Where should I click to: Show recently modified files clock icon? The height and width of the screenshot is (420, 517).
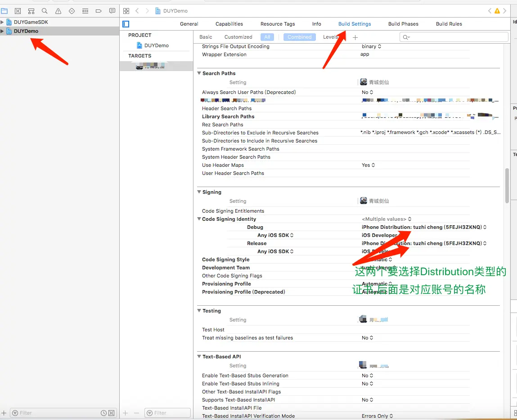coord(103,413)
